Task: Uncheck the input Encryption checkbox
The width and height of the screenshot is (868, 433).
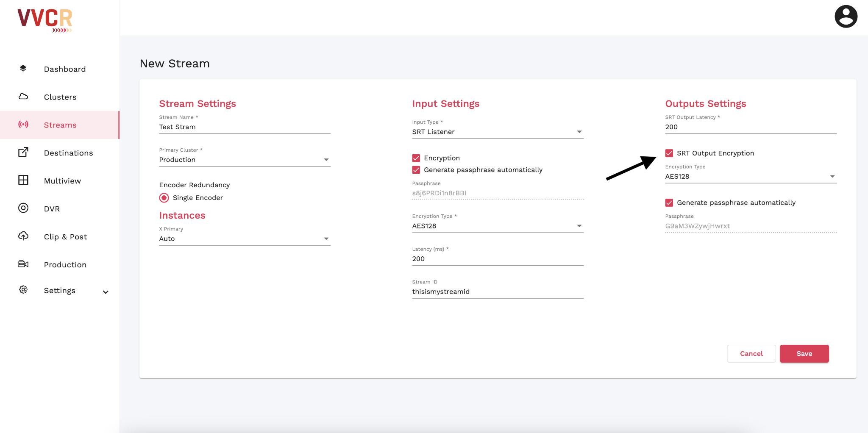Action: click(x=416, y=158)
